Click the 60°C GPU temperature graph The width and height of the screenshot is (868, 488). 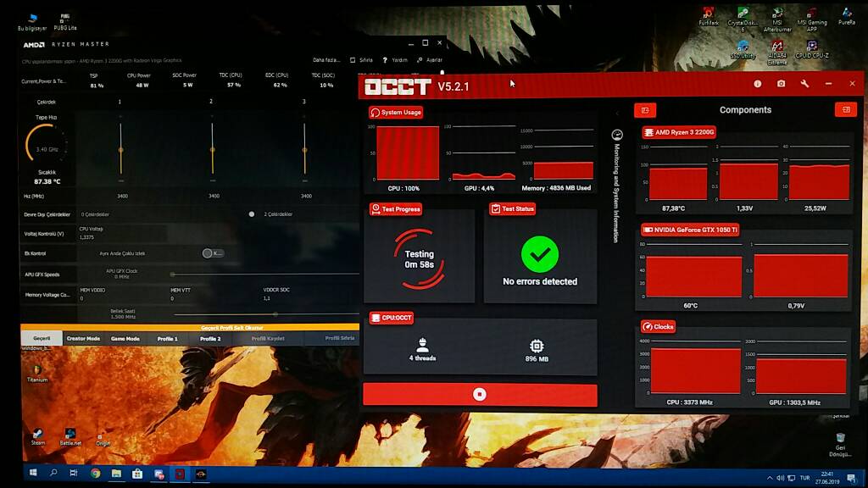click(x=693, y=270)
